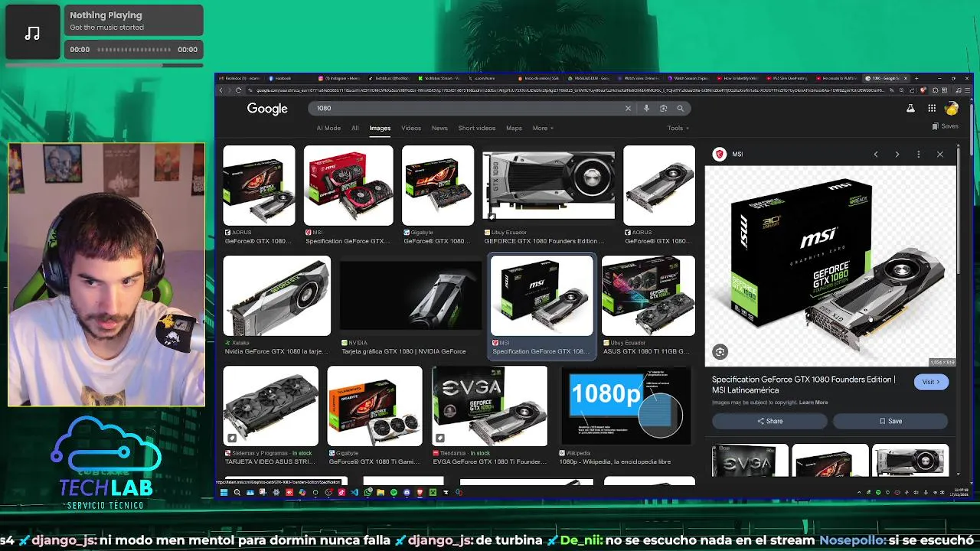Image resolution: width=980 pixels, height=551 pixels.
Task: Open File Explorer from taskbar
Action: pos(381,493)
